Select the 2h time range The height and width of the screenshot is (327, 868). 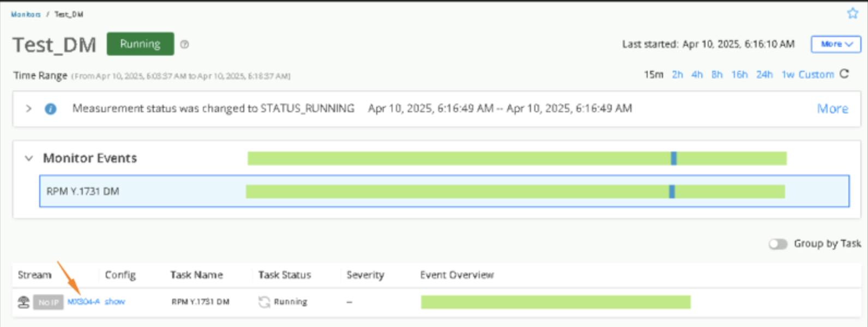click(677, 75)
